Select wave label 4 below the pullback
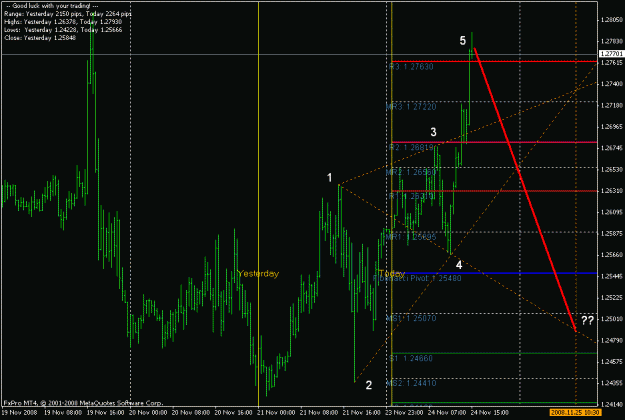The width and height of the screenshot is (625, 420). pos(459,265)
